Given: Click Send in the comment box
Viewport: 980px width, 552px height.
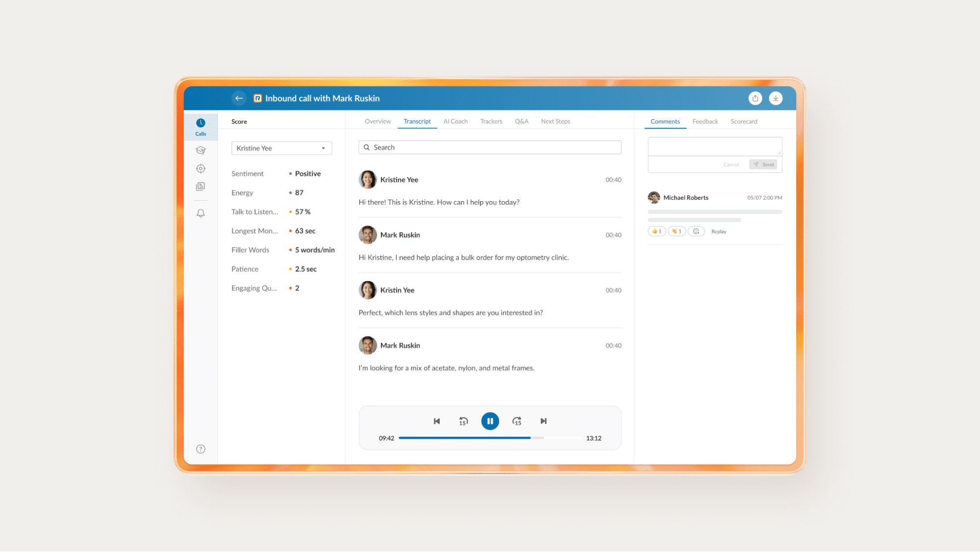Looking at the screenshot, I should (x=763, y=164).
